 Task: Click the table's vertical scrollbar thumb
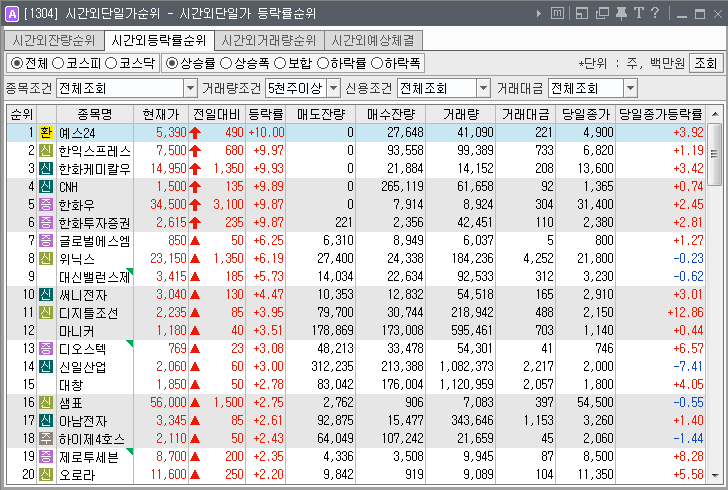point(715,154)
